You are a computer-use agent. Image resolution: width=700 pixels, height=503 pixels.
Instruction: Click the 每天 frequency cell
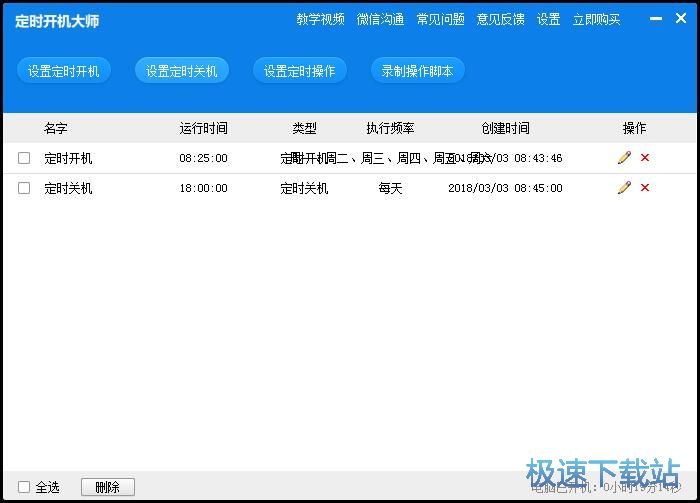[390, 188]
